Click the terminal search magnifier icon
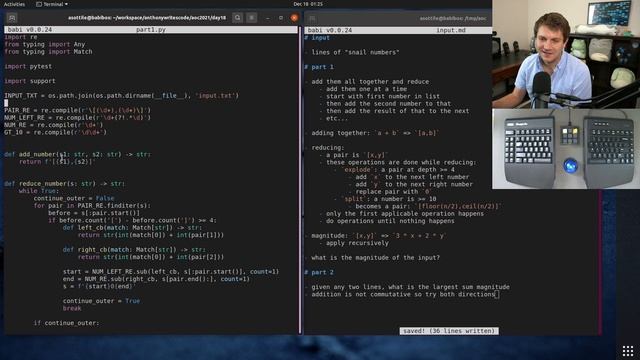Viewport: 640px width, 360px height. (x=238, y=18)
